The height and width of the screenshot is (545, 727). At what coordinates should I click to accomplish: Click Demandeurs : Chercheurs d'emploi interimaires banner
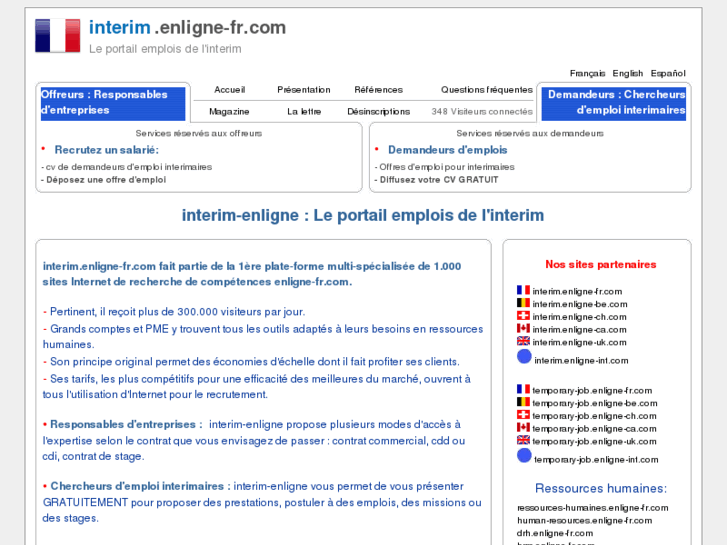(613, 104)
